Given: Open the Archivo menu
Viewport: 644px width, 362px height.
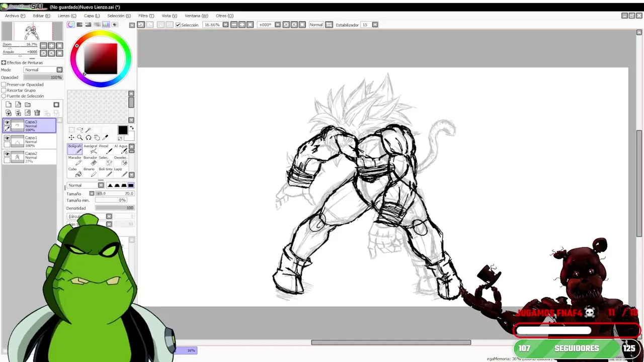Looking at the screenshot, I should 15,16.
